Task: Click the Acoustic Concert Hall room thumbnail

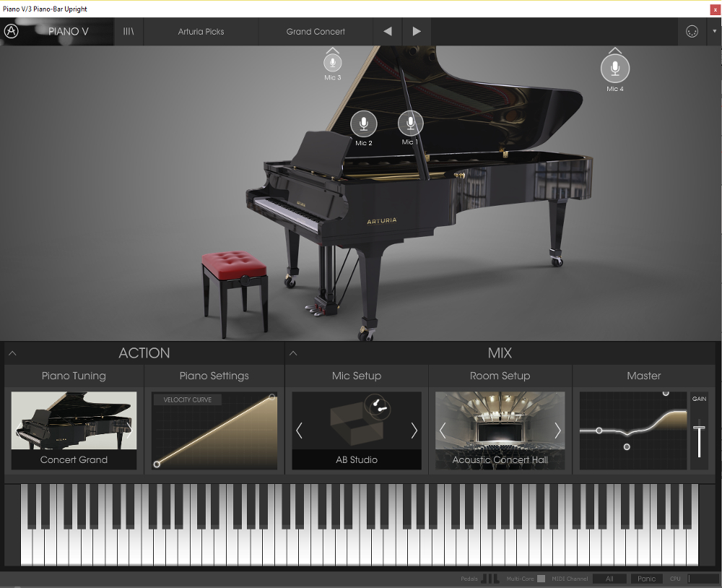Action: point(500,431)
